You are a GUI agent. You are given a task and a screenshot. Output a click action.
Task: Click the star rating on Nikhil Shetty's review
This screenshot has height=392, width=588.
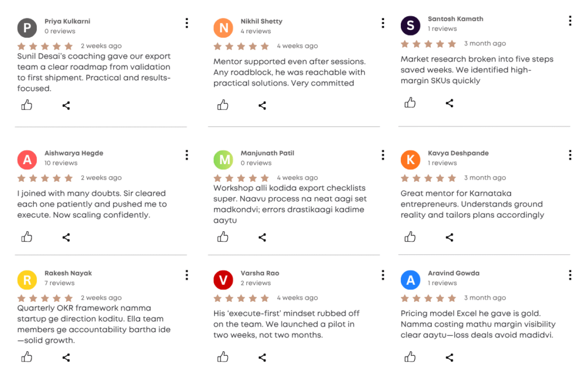click(241, 46)
